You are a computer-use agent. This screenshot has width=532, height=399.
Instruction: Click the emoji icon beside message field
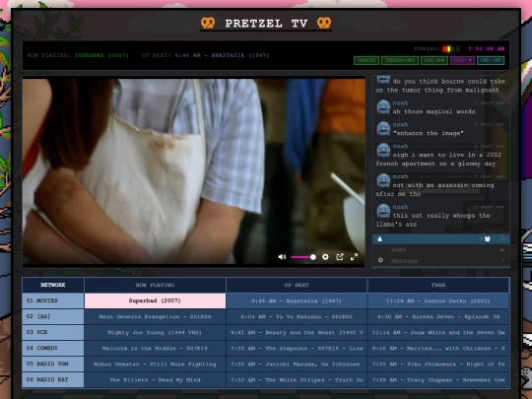tap(380, 260)
